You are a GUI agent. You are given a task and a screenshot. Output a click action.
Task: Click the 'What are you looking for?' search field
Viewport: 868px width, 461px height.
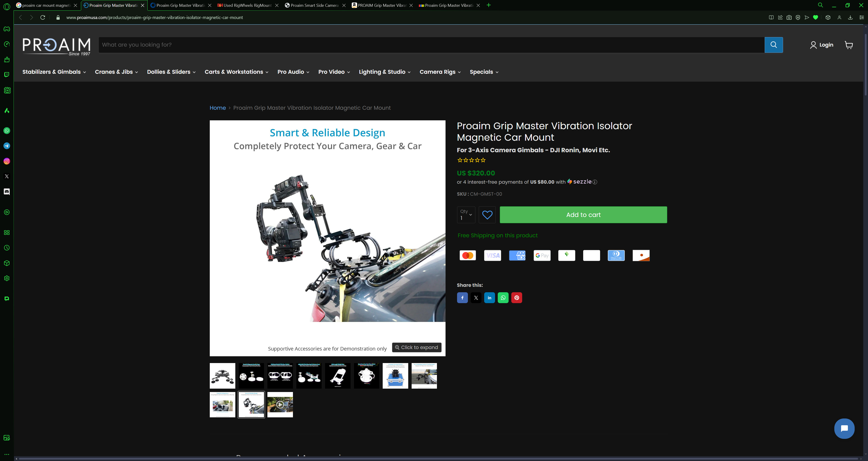click(x=431, y=45)
